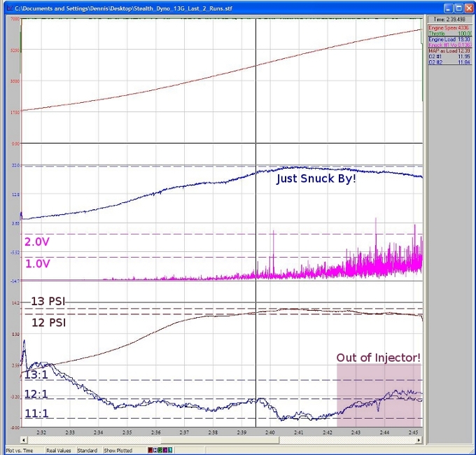Screen dimensions: 476x455
Task: Click the blue status bar color box
Action: (x=155, y=450)
